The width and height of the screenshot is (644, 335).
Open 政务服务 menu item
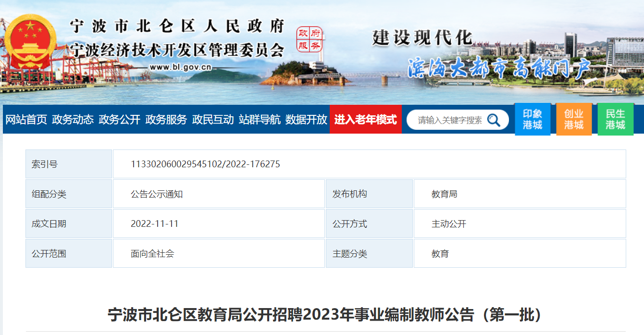pyautogui.click(x=166, y=120)
